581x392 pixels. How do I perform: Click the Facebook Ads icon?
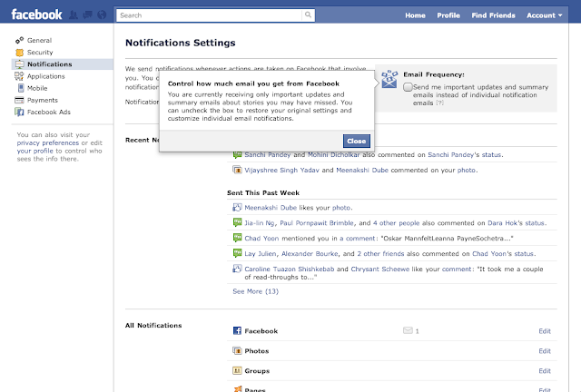point(19,112)
